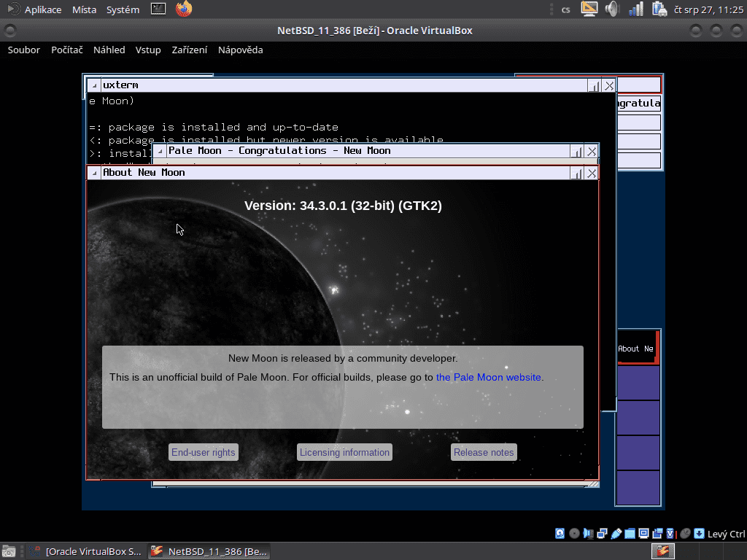Click the Release notes button

pos(484,452)
